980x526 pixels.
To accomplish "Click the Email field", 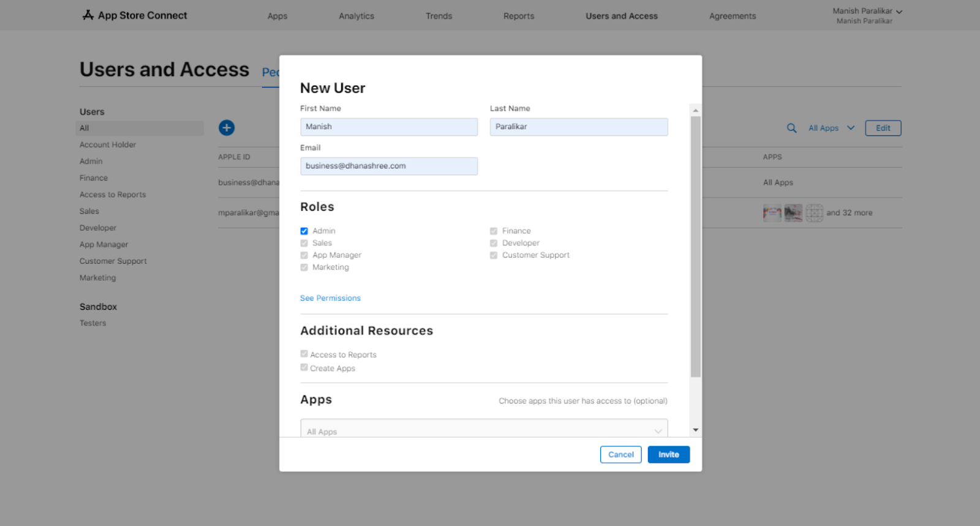I will coord(389,166).
